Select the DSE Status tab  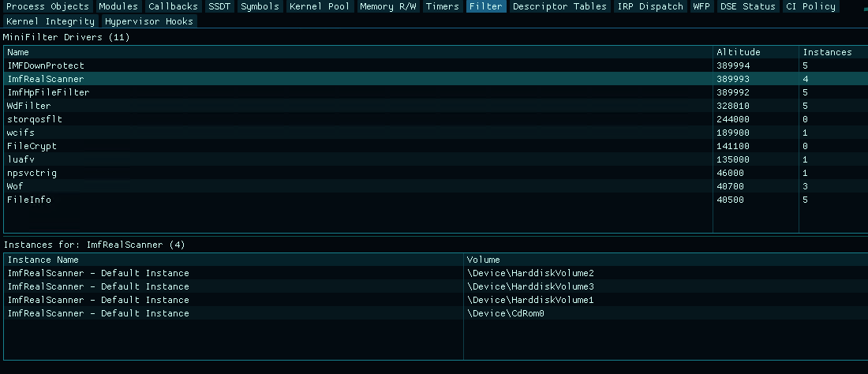(748, 6)
